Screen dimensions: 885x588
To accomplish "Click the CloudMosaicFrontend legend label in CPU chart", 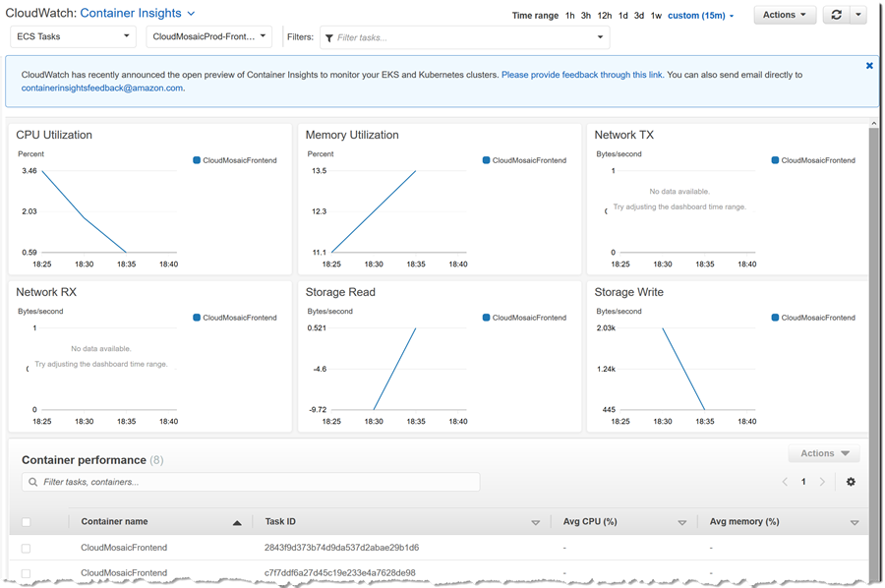I will click(240, 160).
